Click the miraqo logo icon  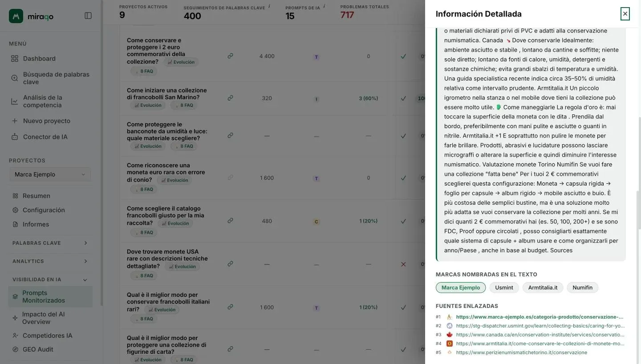tap(16, 16)
